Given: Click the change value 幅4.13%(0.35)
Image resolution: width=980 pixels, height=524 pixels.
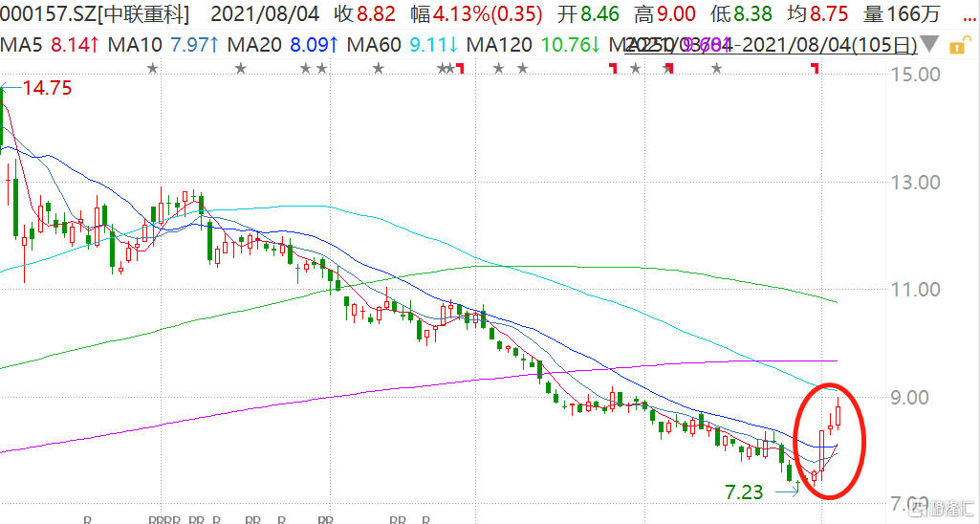Looking at the screenshot, I should coord(477,13).
